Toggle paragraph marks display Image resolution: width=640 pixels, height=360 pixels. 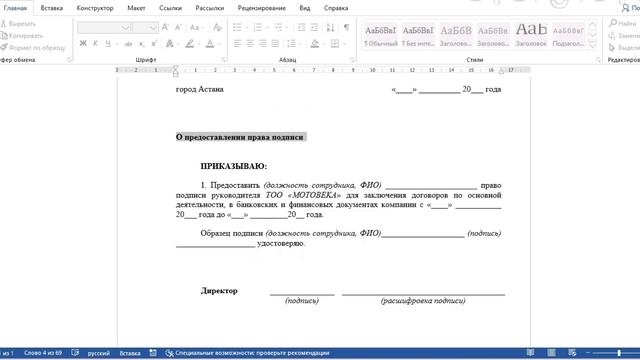coord(346,27)
